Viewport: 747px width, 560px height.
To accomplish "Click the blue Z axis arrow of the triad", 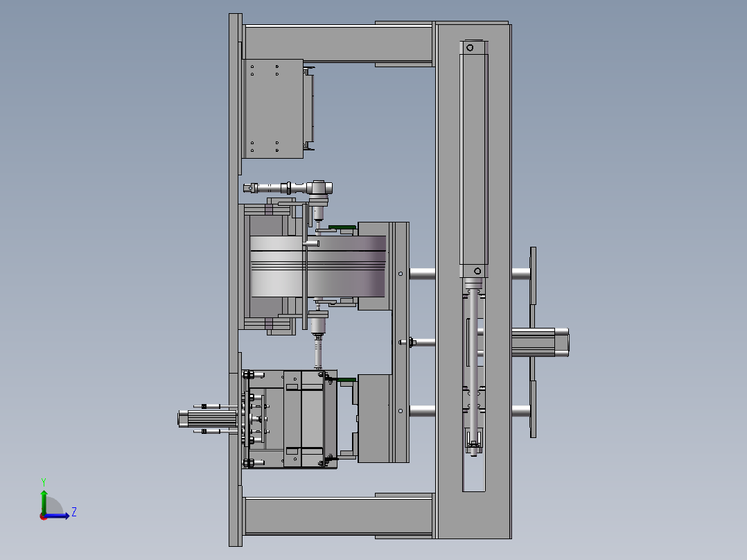I will pyautogui.click(x=58, y=516).
